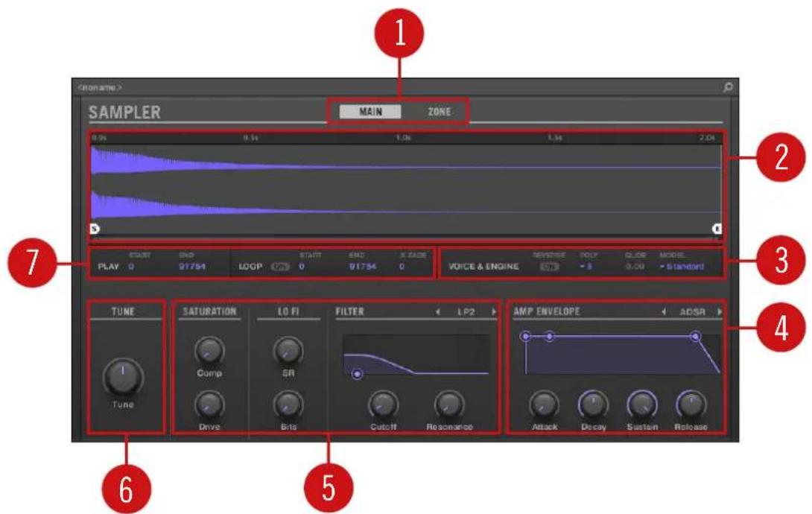Click the rightmost envelope graph handle
The image size is (812, 514).
[696, 337]
